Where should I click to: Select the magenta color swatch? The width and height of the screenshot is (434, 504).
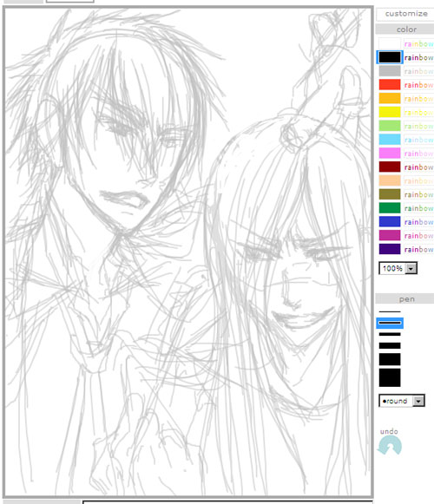pos(389,236)
